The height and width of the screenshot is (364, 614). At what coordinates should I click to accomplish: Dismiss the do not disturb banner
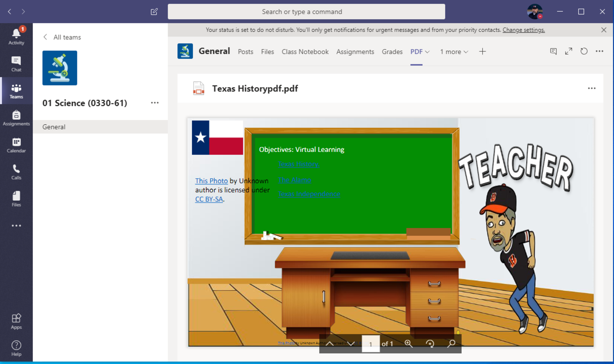(604, 30)
